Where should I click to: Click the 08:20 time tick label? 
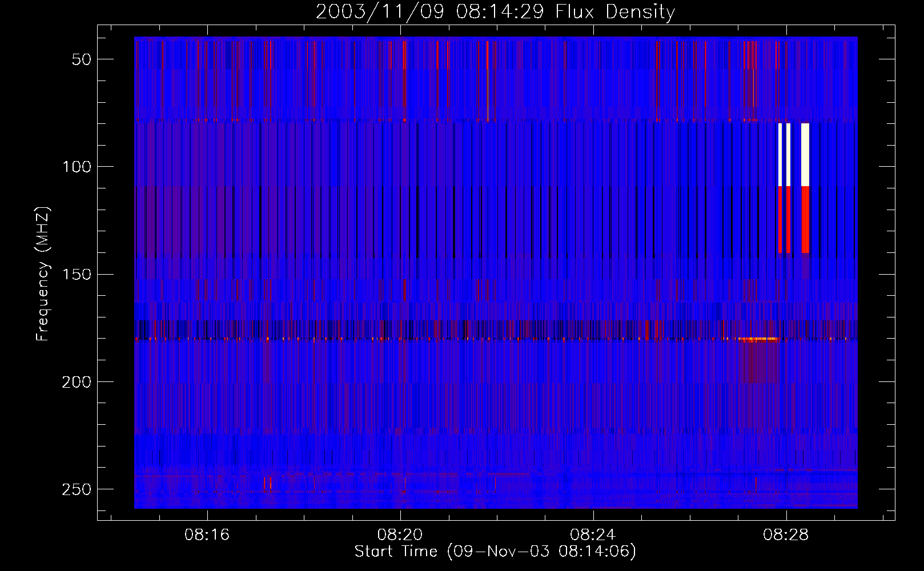click(400, 534)
